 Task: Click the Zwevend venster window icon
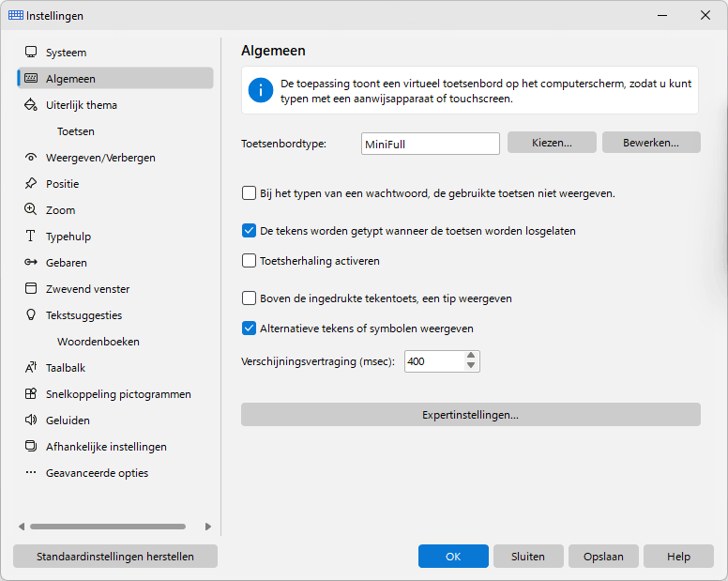point(31,288)
